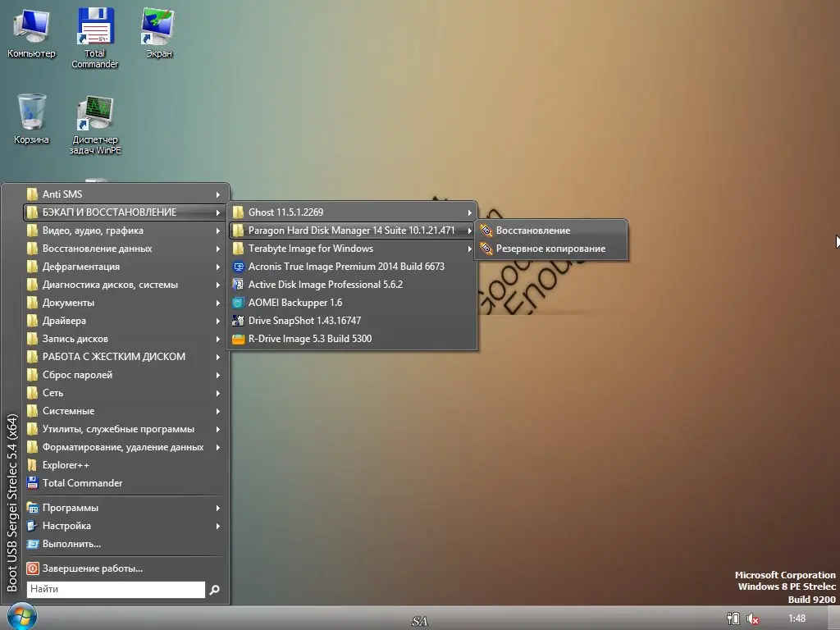
Task: Click the Программы menu icon
Action: [x=33, y=507]
